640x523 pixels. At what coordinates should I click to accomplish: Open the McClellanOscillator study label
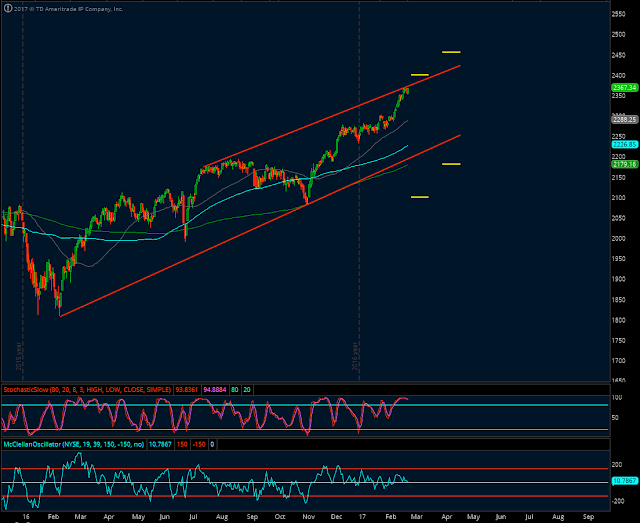(74, 444)
